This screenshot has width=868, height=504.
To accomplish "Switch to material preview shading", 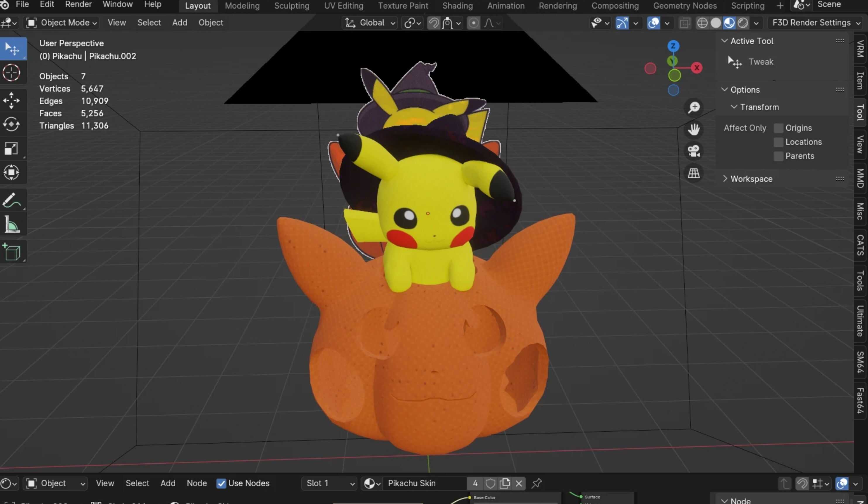I will pos(729,23).
